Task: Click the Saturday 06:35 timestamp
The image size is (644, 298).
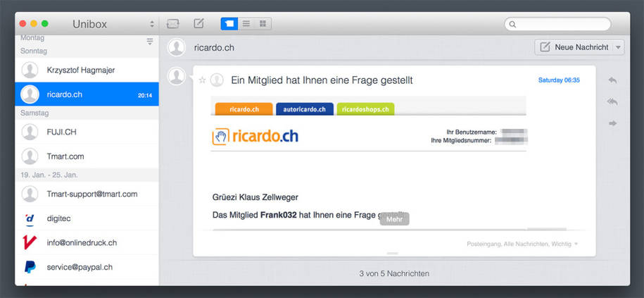Action: (x=559, y=80)
